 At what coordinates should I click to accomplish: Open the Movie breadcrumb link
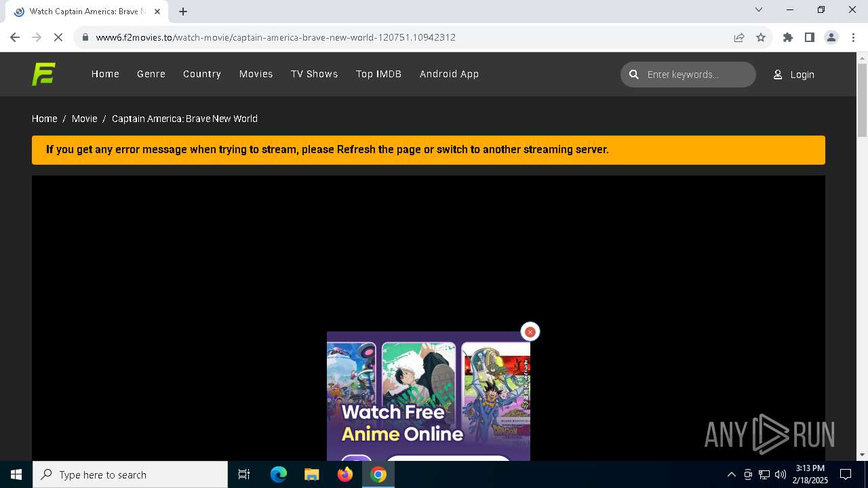(85, 119)
